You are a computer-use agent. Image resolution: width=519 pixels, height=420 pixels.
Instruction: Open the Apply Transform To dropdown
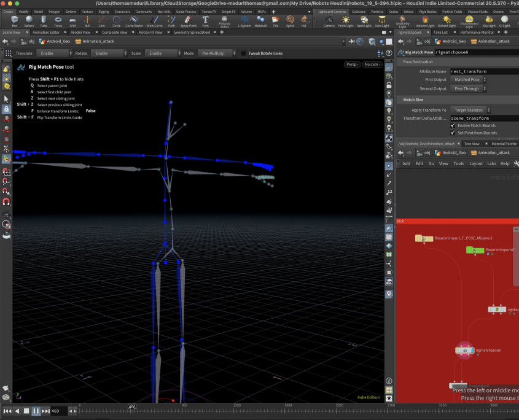pyautogui.click(x=469, y=110)
